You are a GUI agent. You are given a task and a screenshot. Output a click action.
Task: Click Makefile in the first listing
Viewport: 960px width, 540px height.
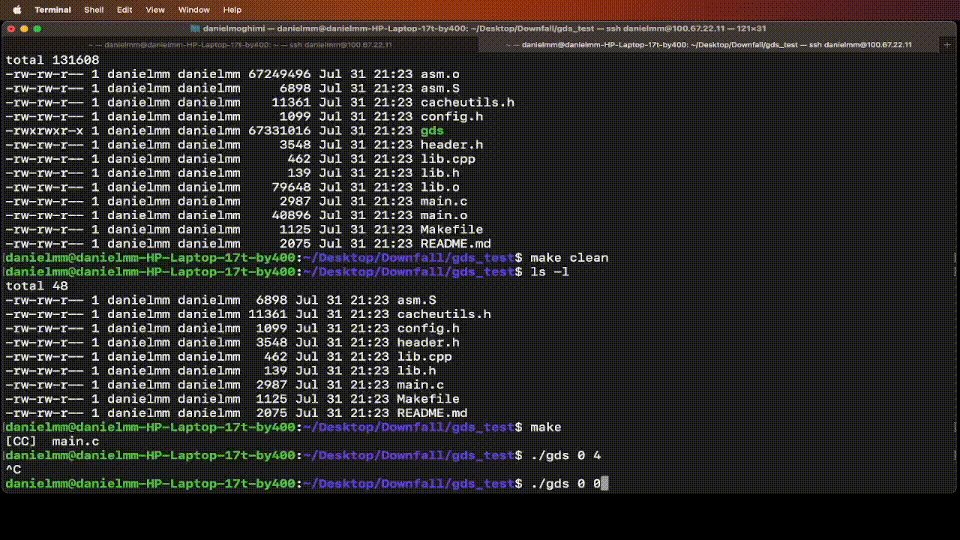pos(451,229)
